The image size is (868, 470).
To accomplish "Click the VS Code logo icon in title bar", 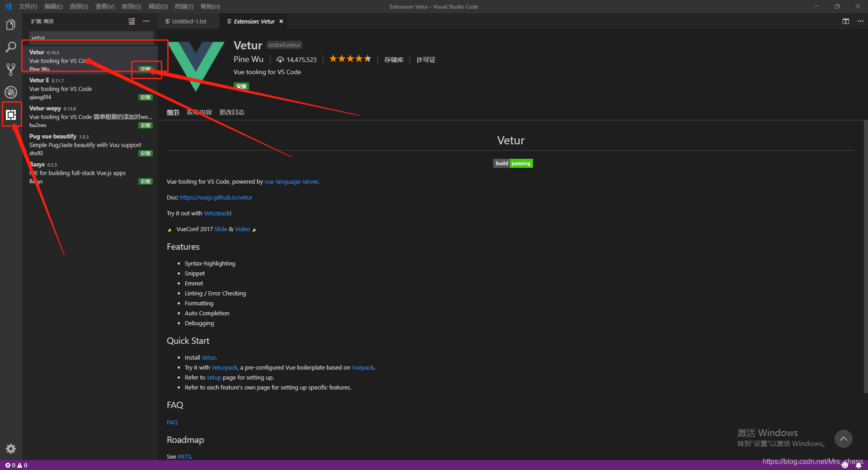I will click(8, 6).
